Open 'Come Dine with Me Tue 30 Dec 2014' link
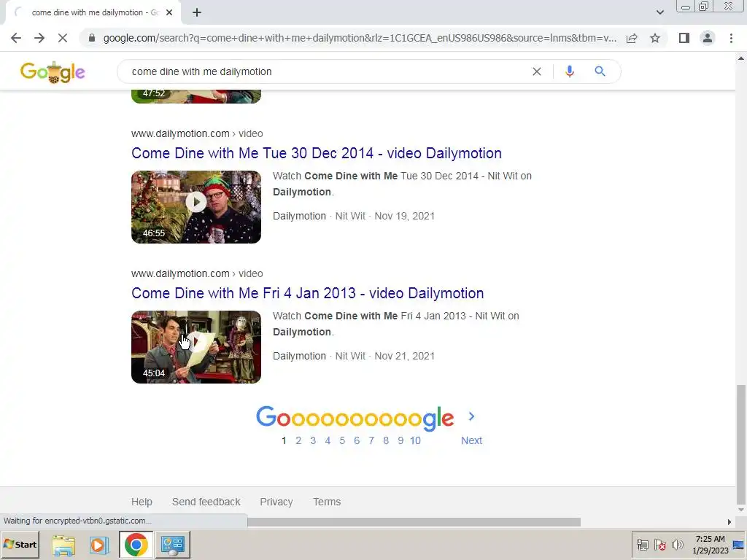This screenshot has height=560, width=747. (x=317, y=153)
